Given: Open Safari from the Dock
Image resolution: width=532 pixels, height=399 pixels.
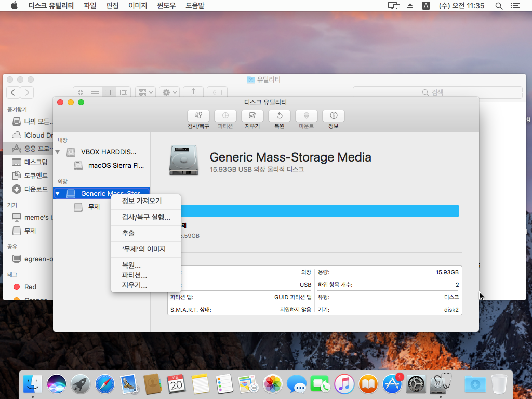Looking at the screenshot, I should (104, 384).
